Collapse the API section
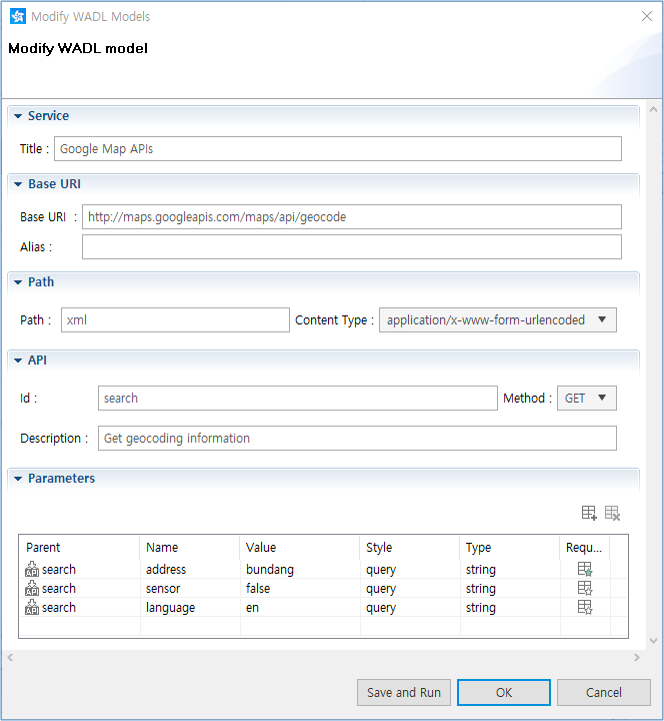Viewport: 664px width, 721px height. pos(18,360)
